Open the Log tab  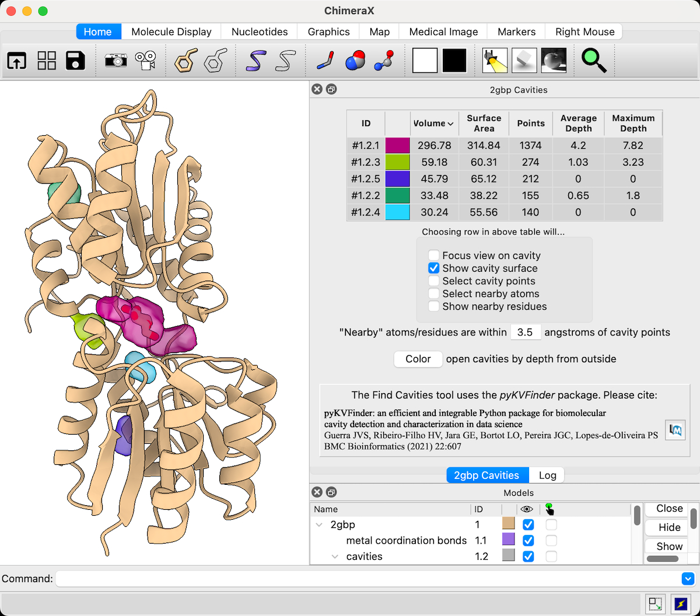[x=547, y=475]
